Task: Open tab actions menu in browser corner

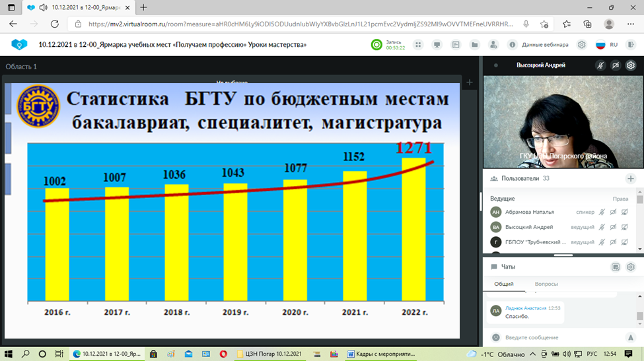Action: click(x=11, y=7)
